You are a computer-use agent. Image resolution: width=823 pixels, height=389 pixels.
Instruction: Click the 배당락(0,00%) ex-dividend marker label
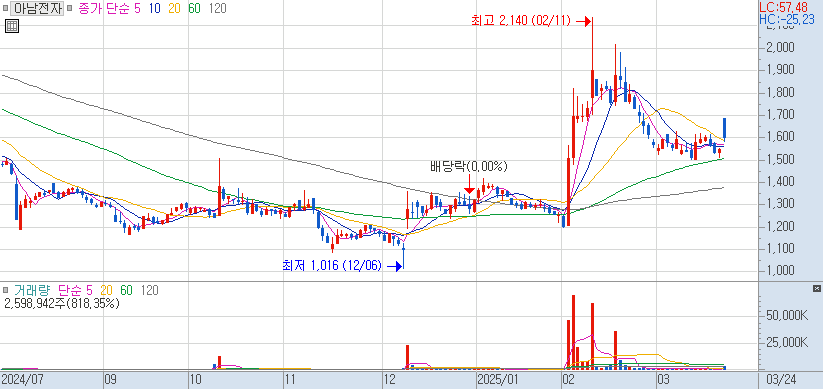469,167
